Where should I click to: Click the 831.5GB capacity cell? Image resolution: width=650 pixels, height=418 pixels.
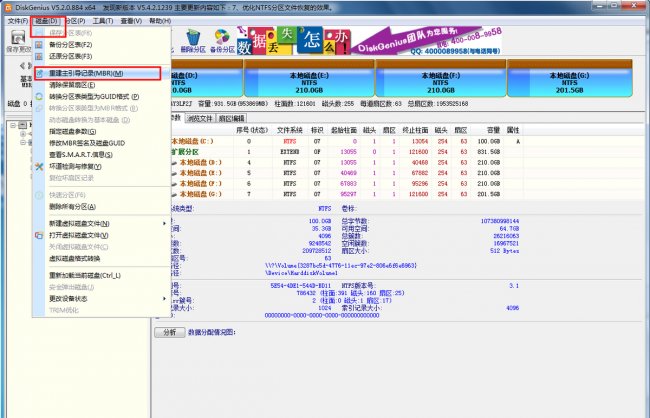click(x=489, y=152)
